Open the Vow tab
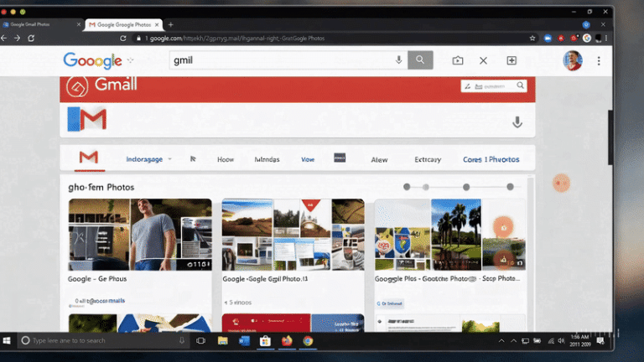Image resolution: width=644 pixels, height=362 pixels. tap(308, 159)
